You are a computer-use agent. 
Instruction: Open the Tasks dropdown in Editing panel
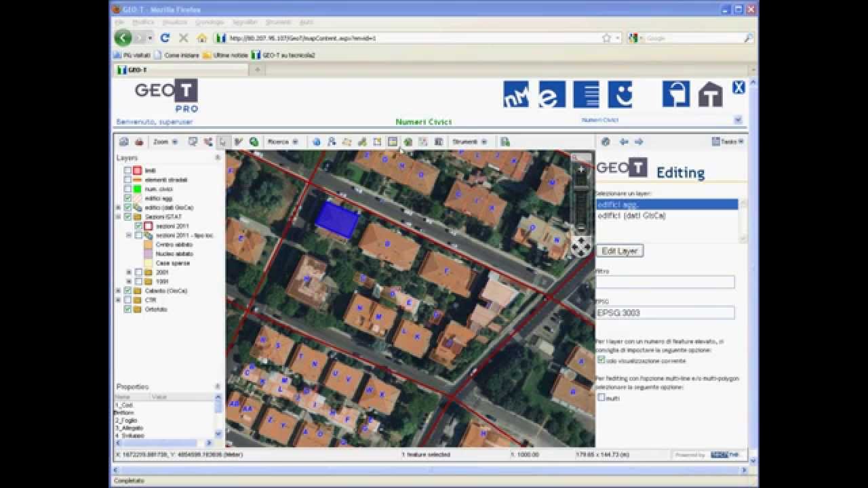coord(728,142)
